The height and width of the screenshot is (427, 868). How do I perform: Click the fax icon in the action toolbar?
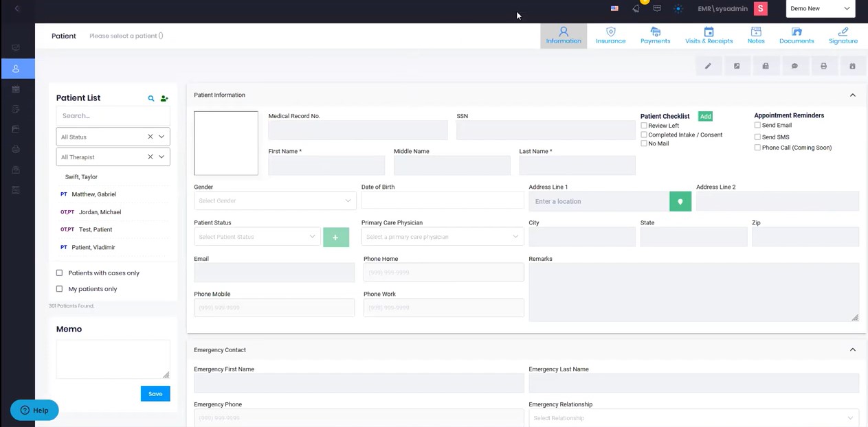[765, 65]
